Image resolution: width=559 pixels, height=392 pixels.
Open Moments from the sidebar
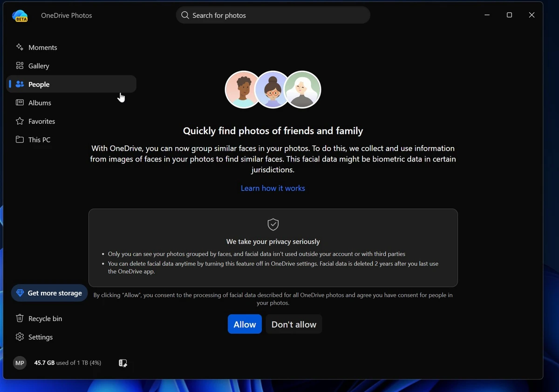(71, 47)
